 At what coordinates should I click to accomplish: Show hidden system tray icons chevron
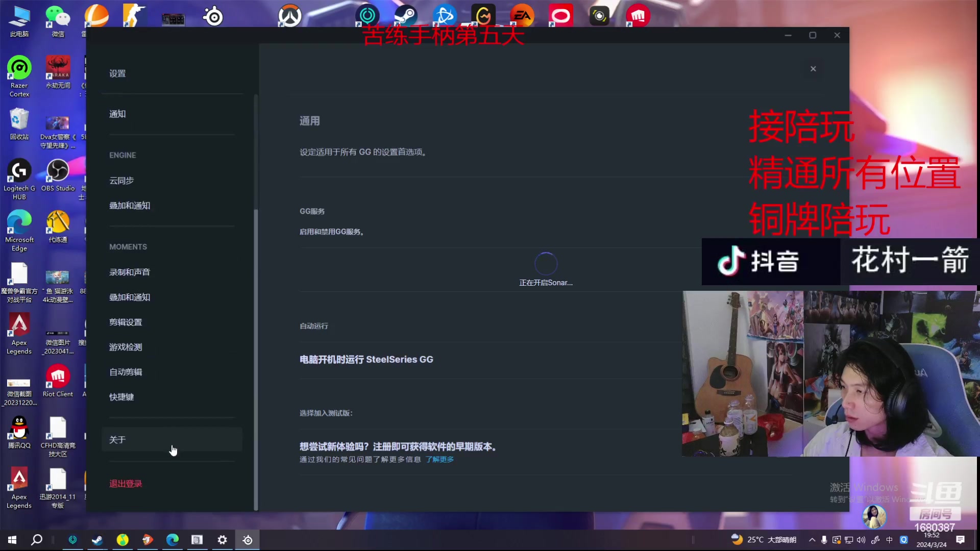click(x=812, y=540)
